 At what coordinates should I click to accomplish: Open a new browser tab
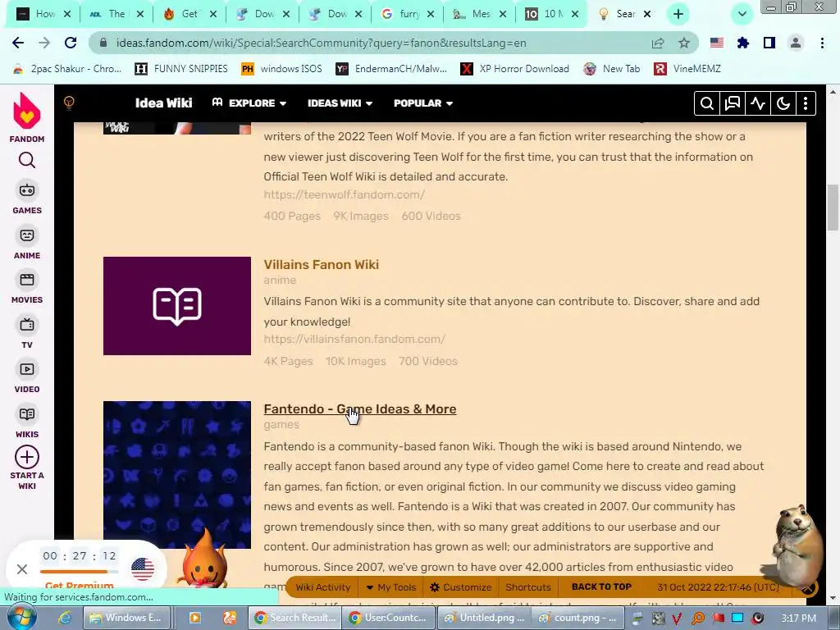[678, 14]
